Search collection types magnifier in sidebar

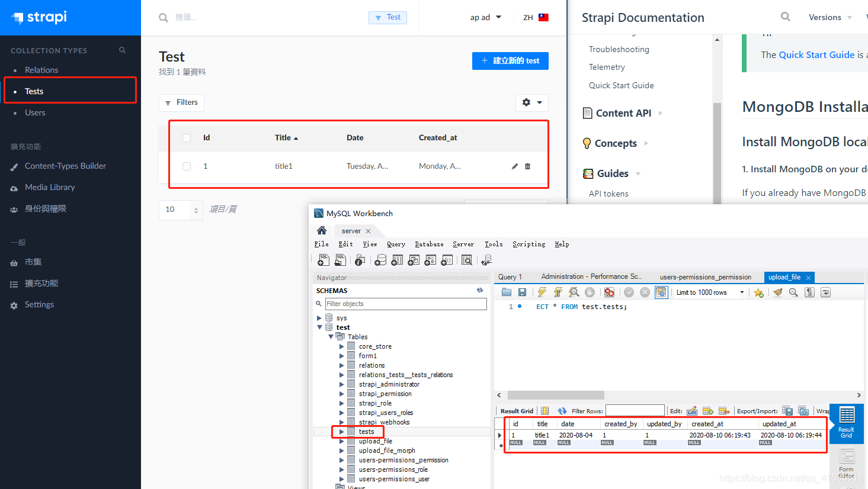click(122, 50)
